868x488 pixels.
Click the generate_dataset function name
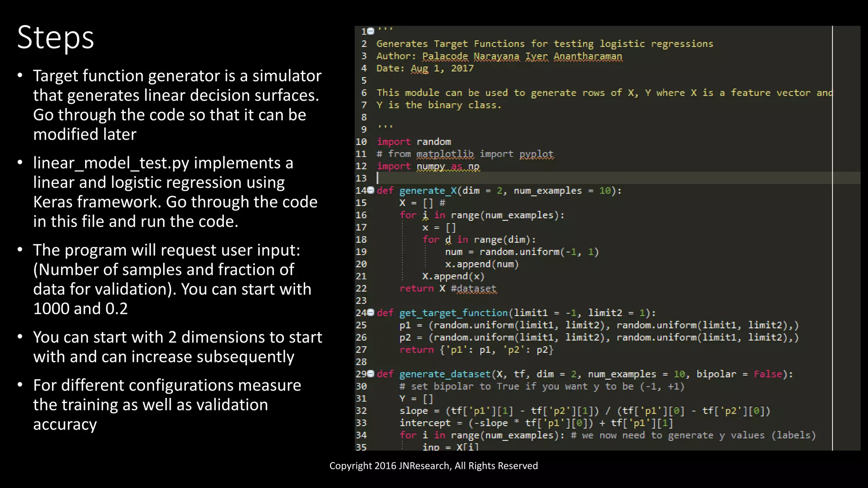click(445, 374)
